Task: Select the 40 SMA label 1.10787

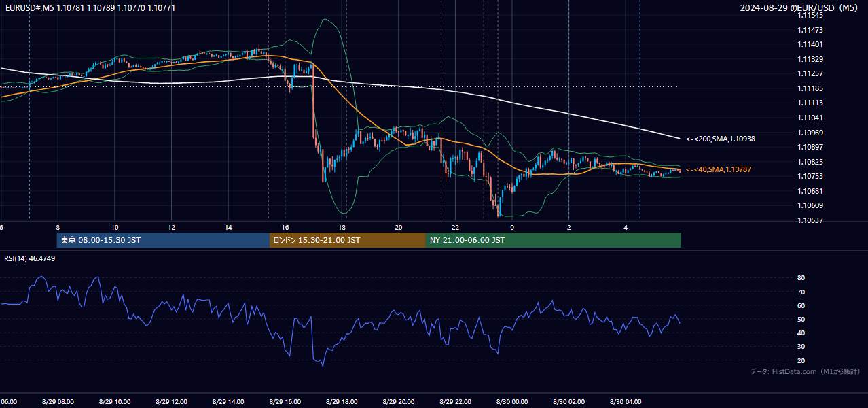Action: coord(718,169)
